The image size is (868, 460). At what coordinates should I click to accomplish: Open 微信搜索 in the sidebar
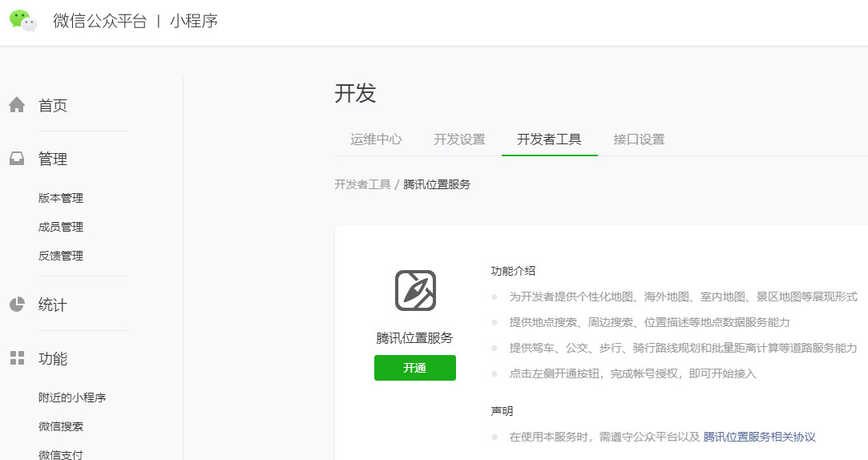(x=61, y=426)
